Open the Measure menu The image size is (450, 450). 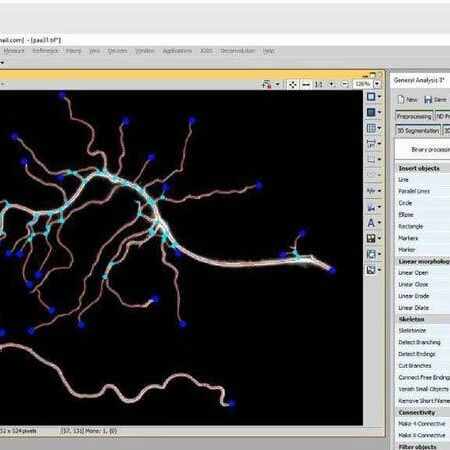point(14,51)
